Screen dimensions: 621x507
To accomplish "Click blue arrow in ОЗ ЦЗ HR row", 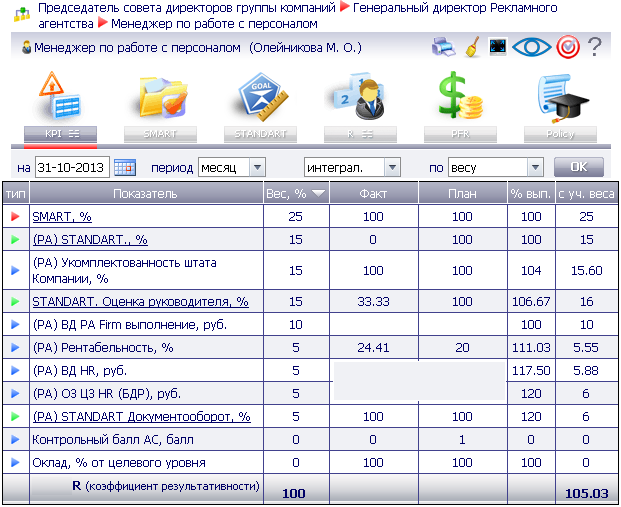I will [15, 393].
